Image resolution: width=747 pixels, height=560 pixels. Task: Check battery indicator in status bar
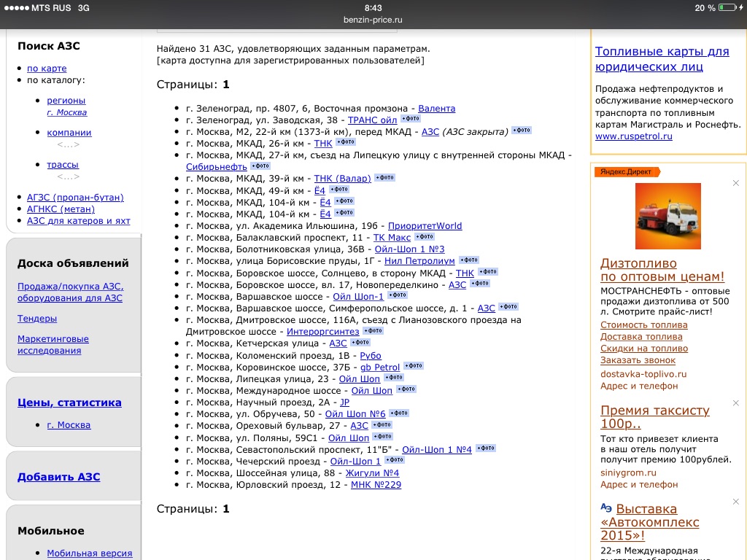tap(728, 8)
